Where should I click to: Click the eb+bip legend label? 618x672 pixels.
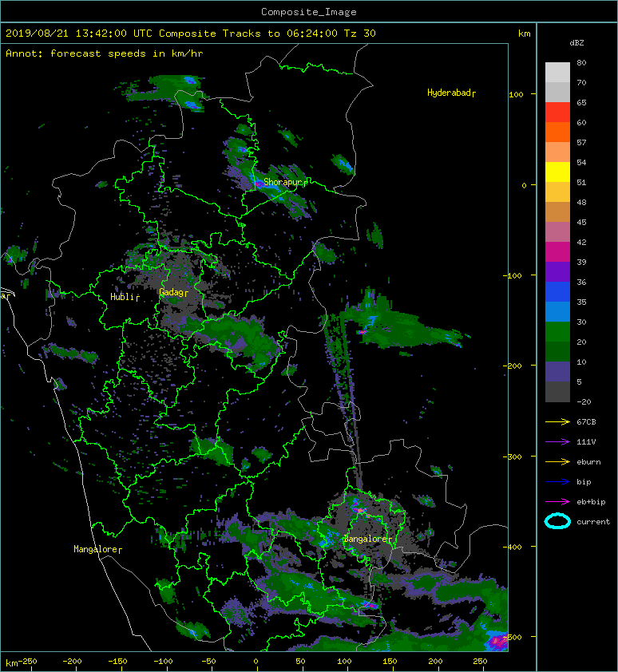pos(591,502)
